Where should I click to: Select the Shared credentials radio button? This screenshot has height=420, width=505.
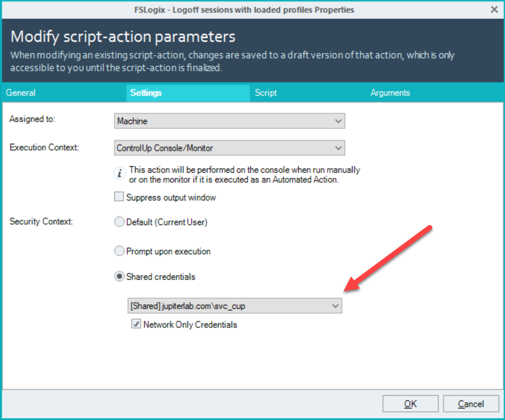tap(119, 276)
